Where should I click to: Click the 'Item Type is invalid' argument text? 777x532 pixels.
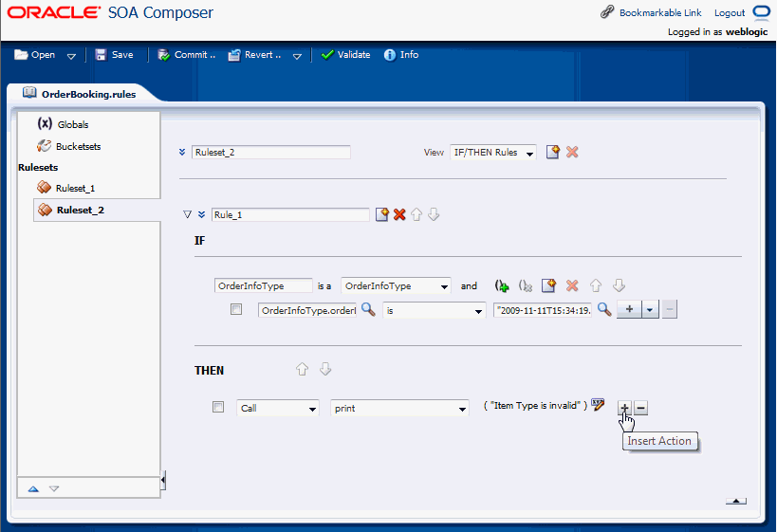pos(535,405)
